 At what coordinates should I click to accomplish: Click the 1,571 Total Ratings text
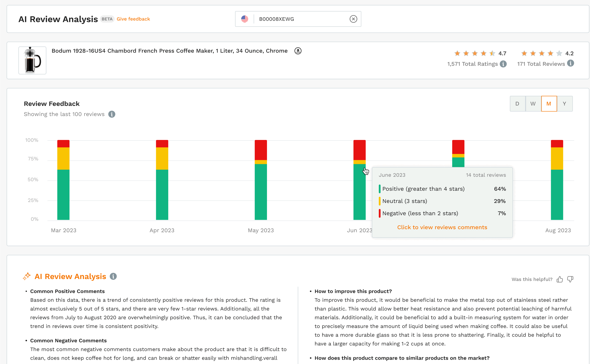472,64
